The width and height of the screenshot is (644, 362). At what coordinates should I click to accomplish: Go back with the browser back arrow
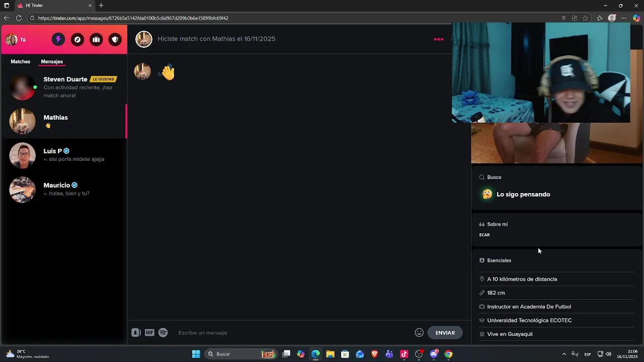(x=7, y=18)
